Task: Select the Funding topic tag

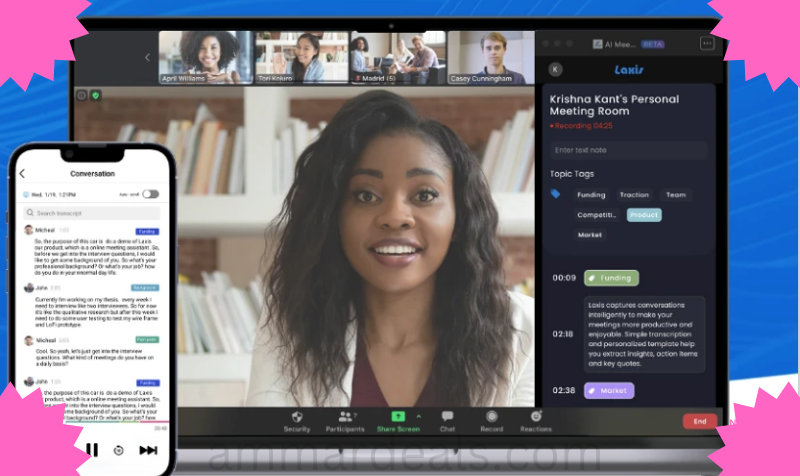Action: pyautogui.click(x=591, y=195)
